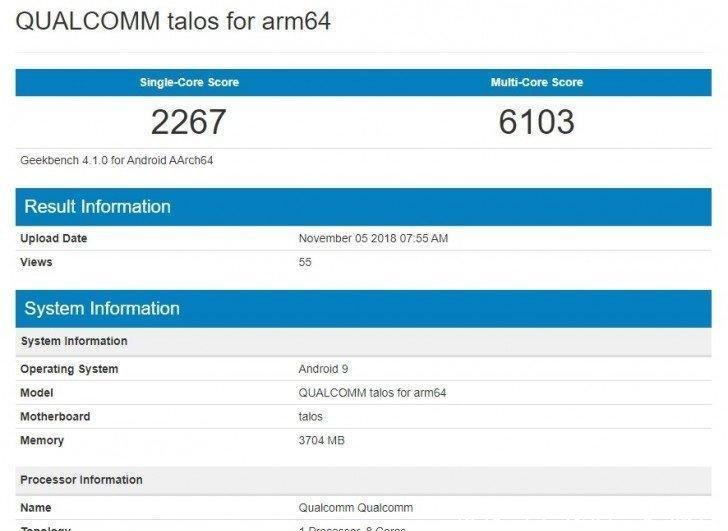Click the upload date November 05 2018 value
The image size is (728, 531).
(373, 238)
